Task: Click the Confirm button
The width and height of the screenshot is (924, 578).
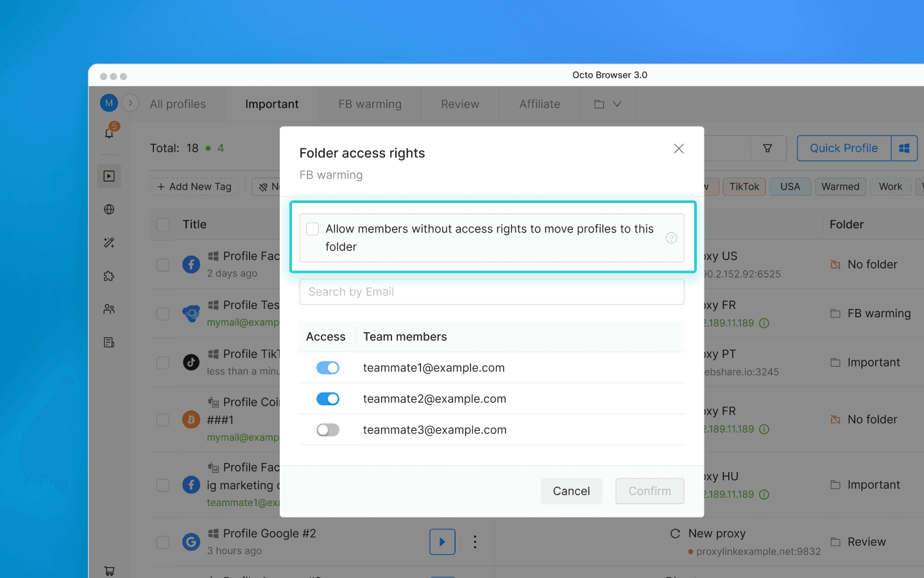Action: pyautogui.click(x=650, y=491)
